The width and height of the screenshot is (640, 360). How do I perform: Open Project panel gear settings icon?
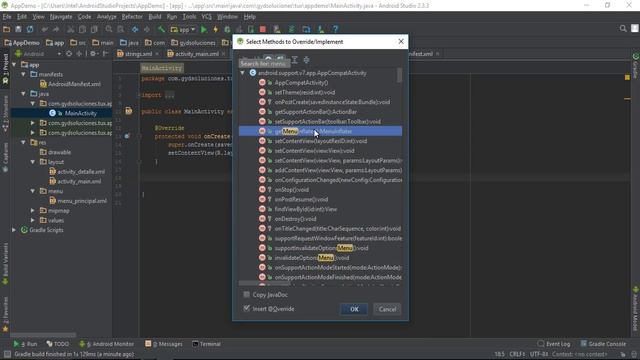tap(93, 54)
